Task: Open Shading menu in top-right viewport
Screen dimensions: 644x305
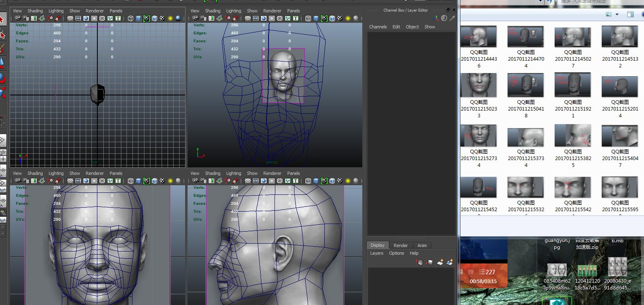Action: pyautogui.click(x=212, y=11)
